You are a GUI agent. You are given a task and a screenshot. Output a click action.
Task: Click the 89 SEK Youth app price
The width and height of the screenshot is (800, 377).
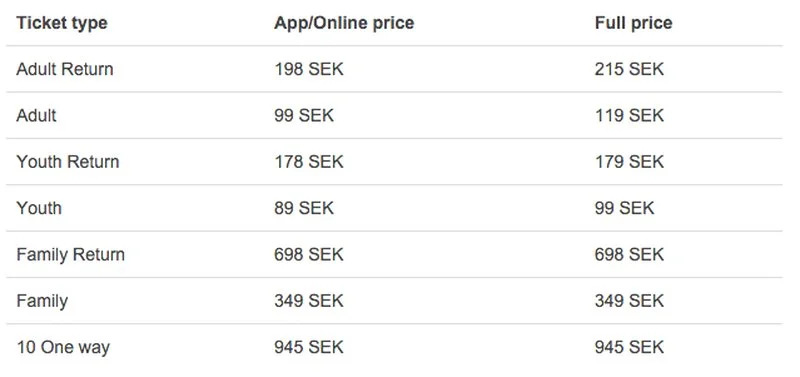pos(304,208)
